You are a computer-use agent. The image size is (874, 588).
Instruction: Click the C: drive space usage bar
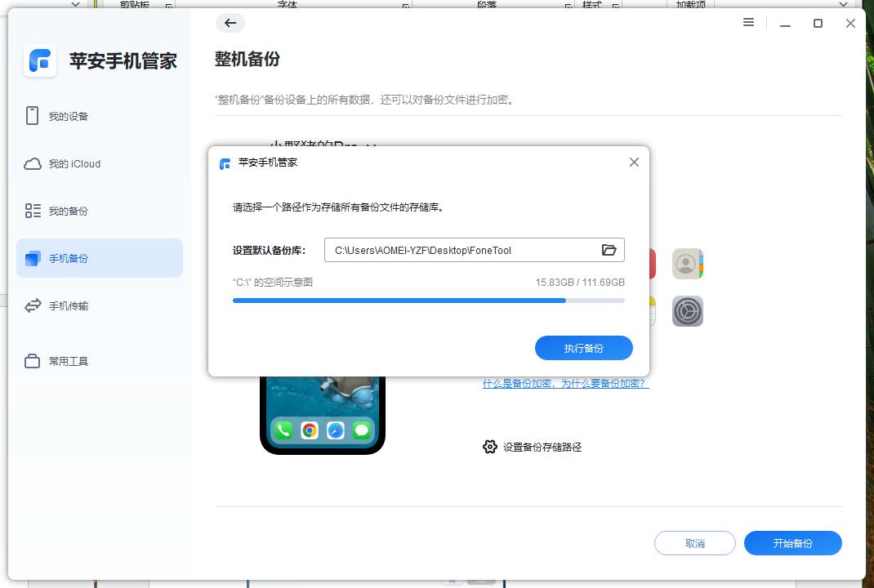[x=429, y=301]
